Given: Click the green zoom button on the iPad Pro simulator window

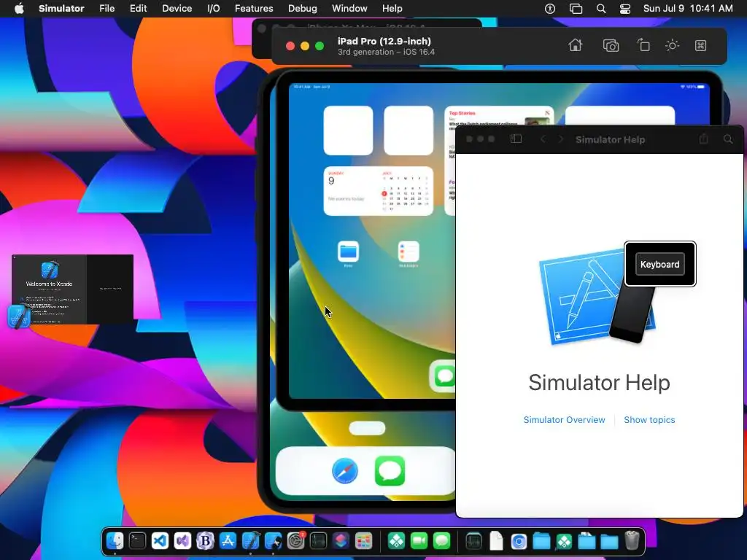Looking at the screenshot, I should 320,46.
